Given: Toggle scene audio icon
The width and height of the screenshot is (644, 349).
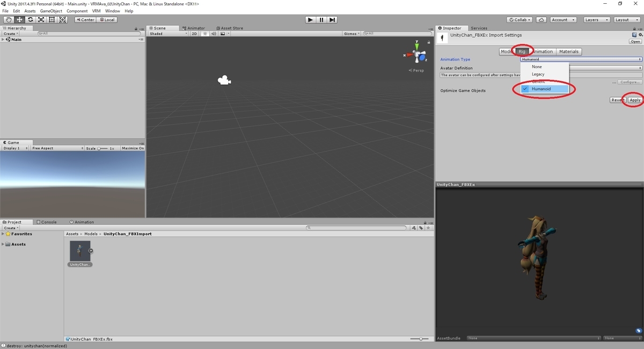Looking at the screenshot, I should tap(213, 33).
